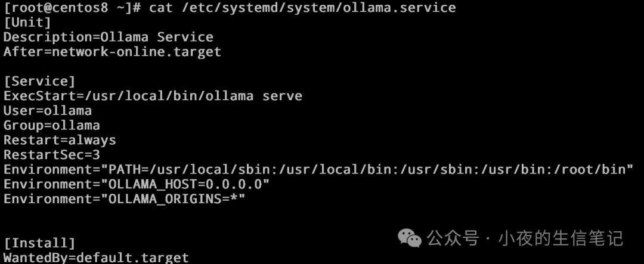Screen dimensions: 644x264
Task: Click the cat command path ollama.service
Action: [x=317, y=8]
